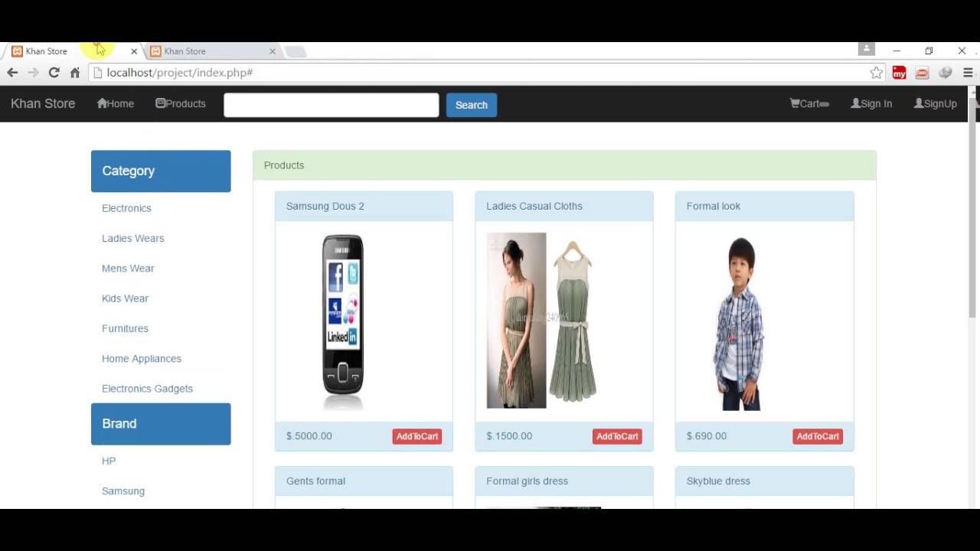This screenshot has width=980, height=551.
Task: Focus the product search field
Action: tap(331, 105)
